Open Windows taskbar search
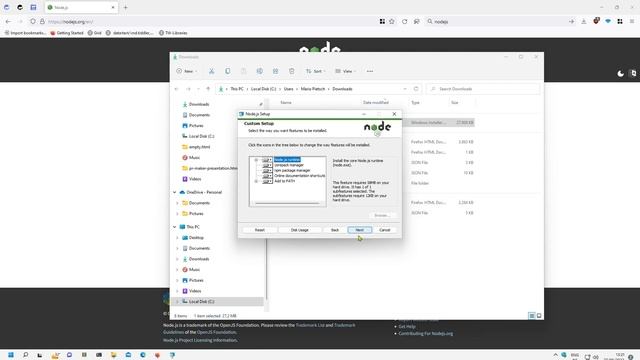This screenshot has height=360, width=640. 25,355
